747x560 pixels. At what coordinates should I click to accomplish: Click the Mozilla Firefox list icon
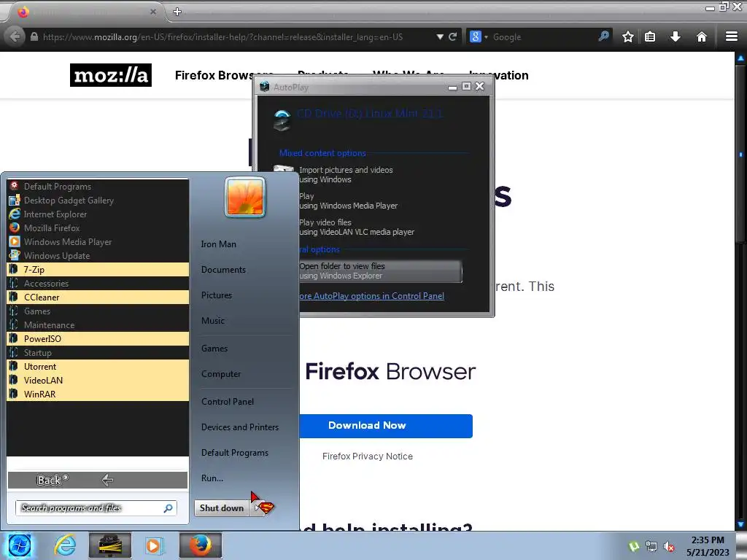(x=15, y=227)
